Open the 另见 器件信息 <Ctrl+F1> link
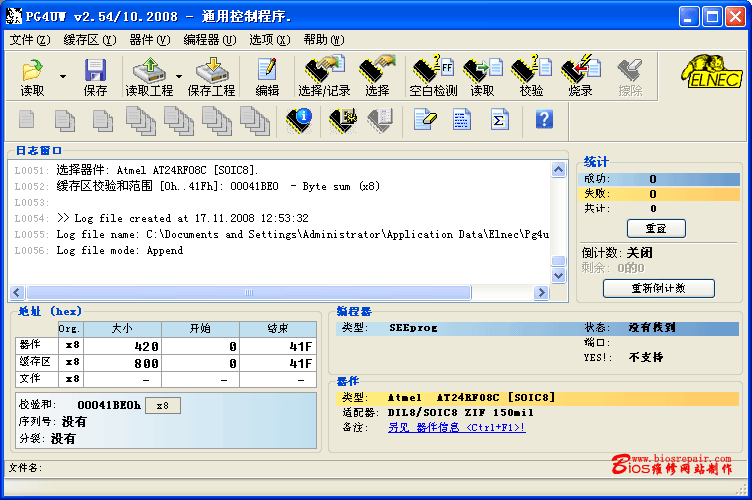The height and width of the screenshot is (500, 752). click(x=457, y=427)
